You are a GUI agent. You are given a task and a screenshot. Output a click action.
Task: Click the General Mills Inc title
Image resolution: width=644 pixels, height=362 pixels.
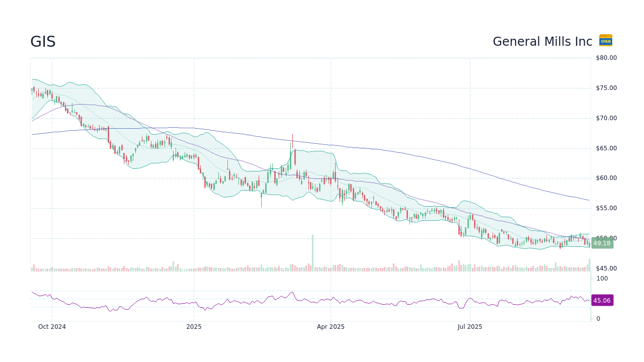[x=542, y=42]
